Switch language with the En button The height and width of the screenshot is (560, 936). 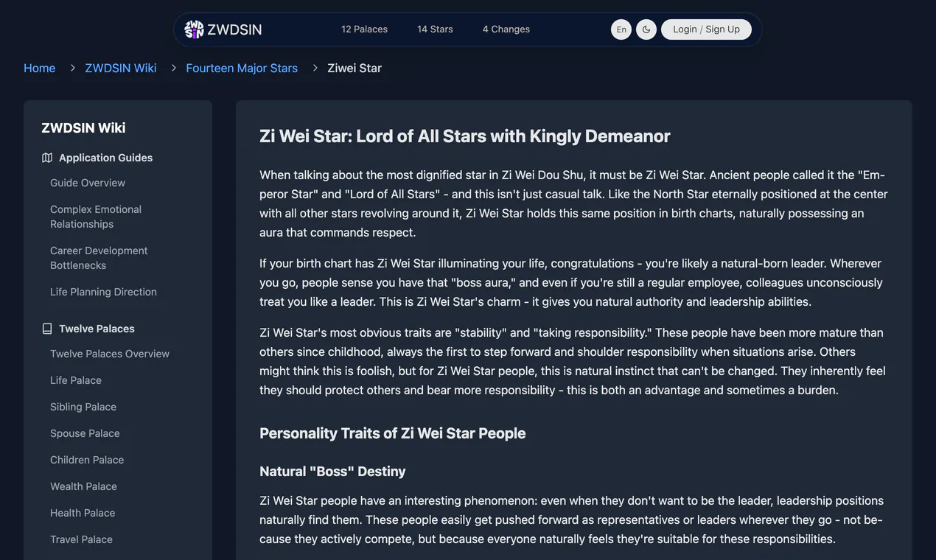[621, 29]
